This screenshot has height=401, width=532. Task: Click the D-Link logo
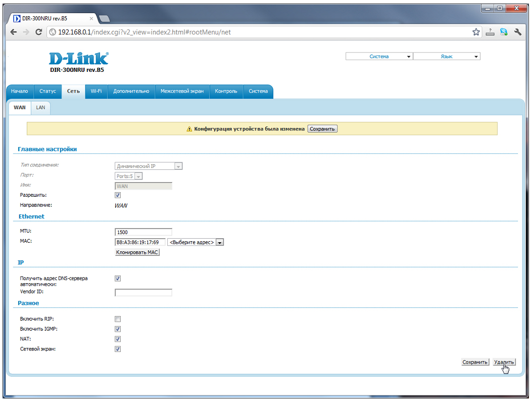78,59
